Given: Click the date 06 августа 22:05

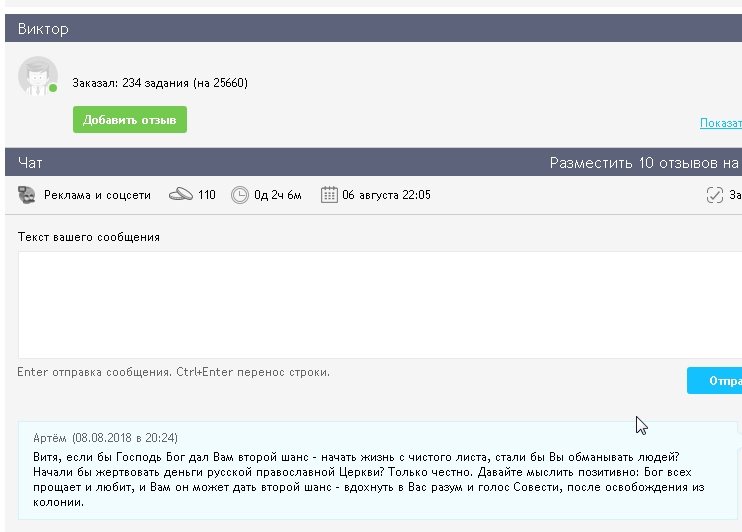Looking at the screenshot, I should coord(387,195).
